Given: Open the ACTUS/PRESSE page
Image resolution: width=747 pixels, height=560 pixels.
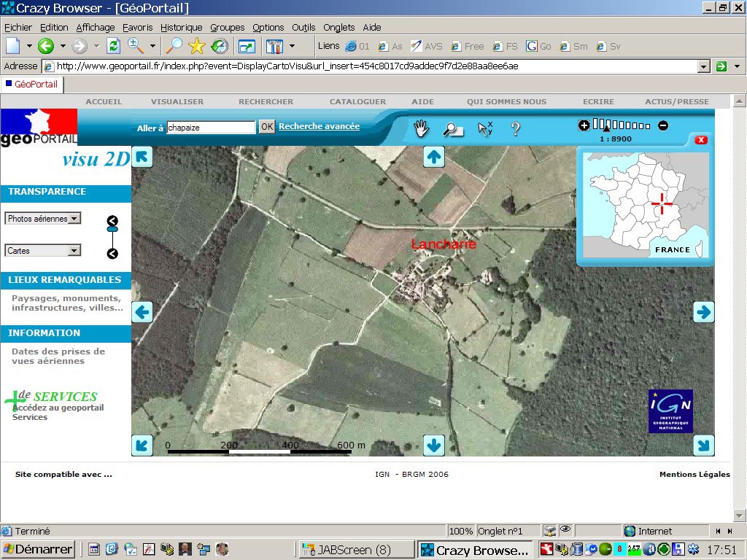Looking at the screenshot, I should [x=676, y=101].
